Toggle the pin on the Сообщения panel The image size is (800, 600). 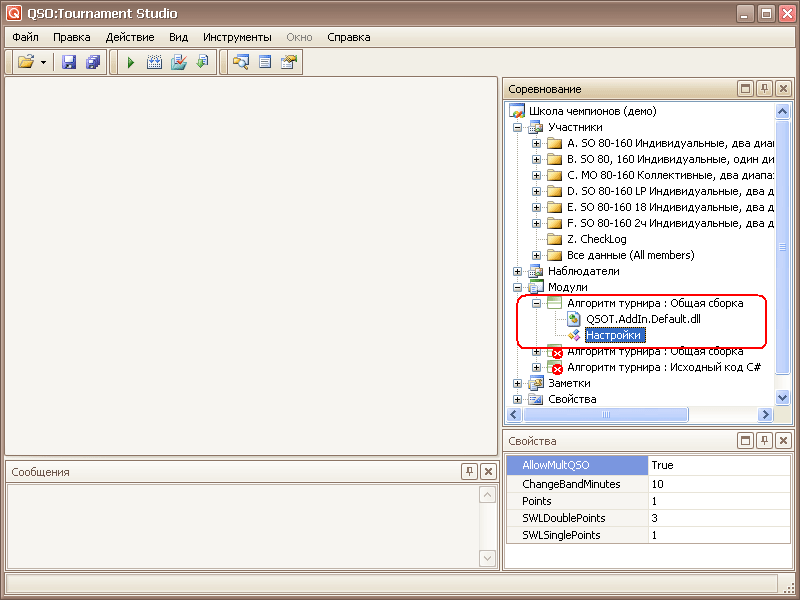click(469, 471)
